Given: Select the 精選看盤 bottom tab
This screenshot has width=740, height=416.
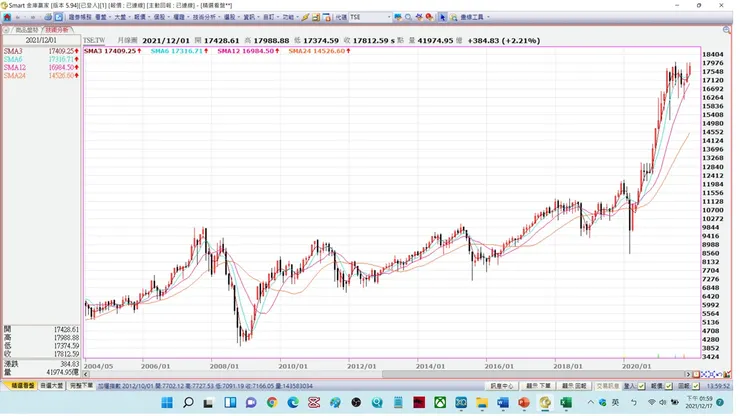Looking at the screenshot, I should tap(22, 386).
